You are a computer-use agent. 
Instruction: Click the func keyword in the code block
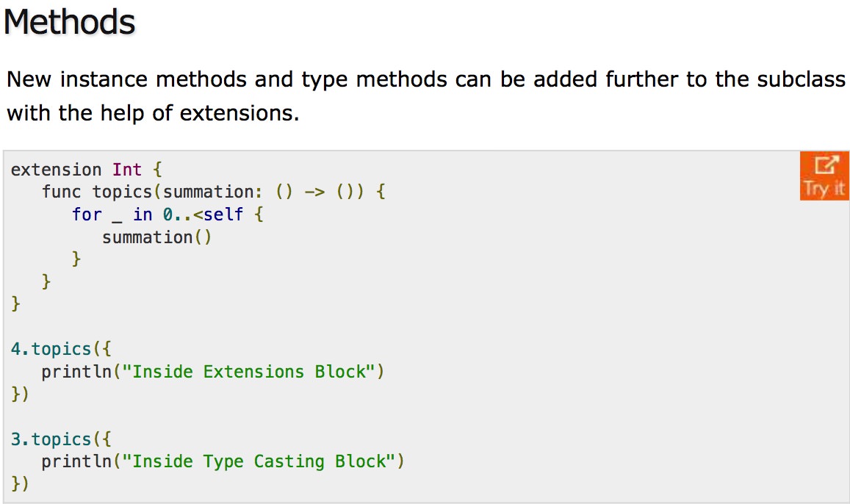point(62,192)
